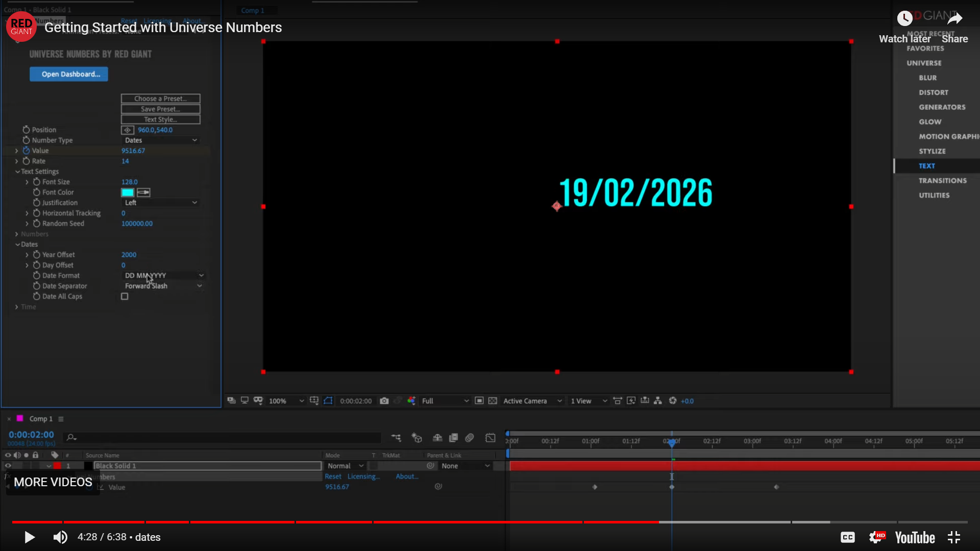
Task: Click the Text Style button
Action: [161, 119]
